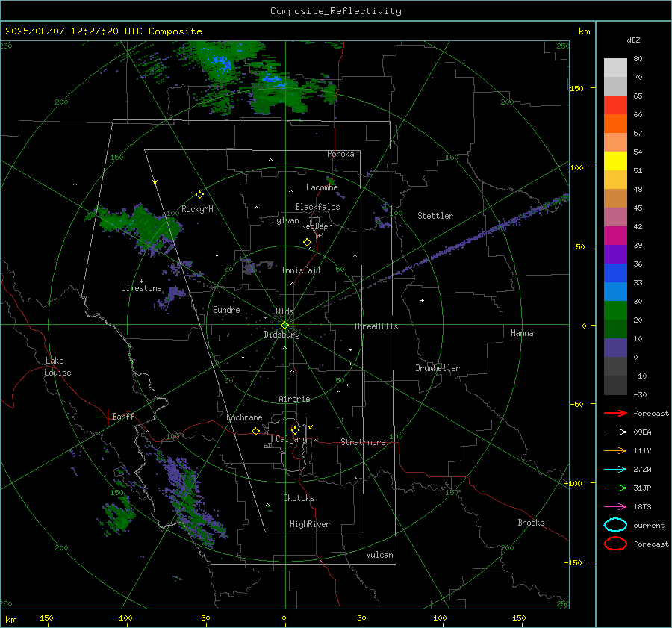Click the yellow diamond marker beside RockyMH
The height and width of the screenshot is (628, 672).
click(x=199, y=195)
